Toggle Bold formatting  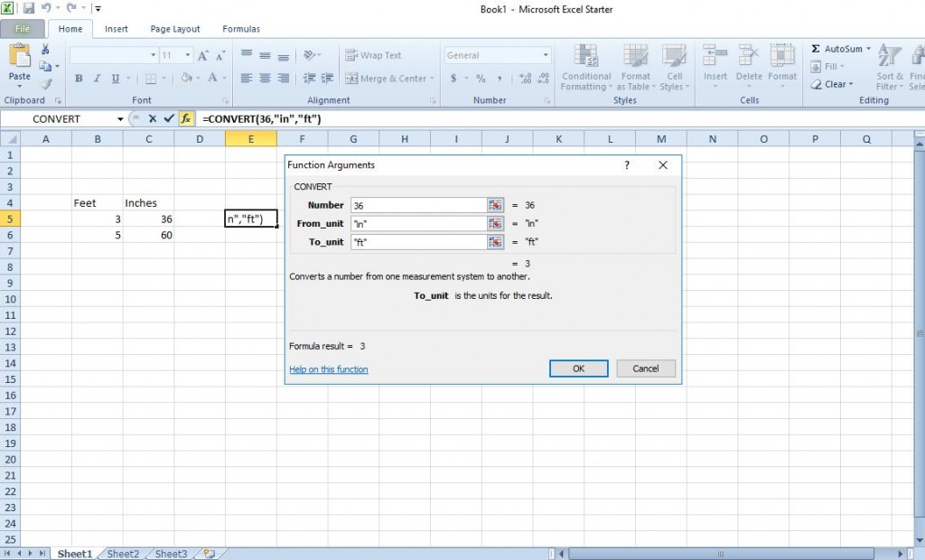(x=79, y=78)
